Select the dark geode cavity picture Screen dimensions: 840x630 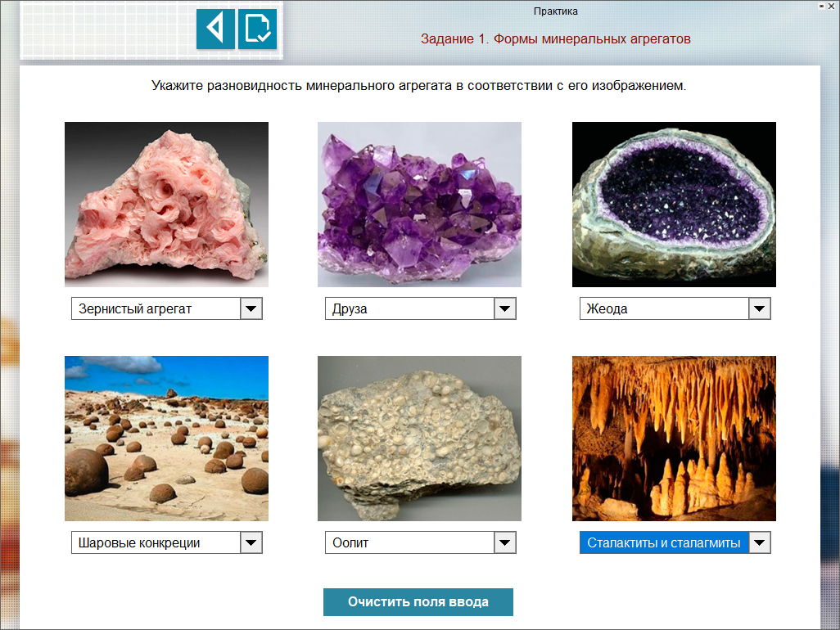tap(674, 205)
